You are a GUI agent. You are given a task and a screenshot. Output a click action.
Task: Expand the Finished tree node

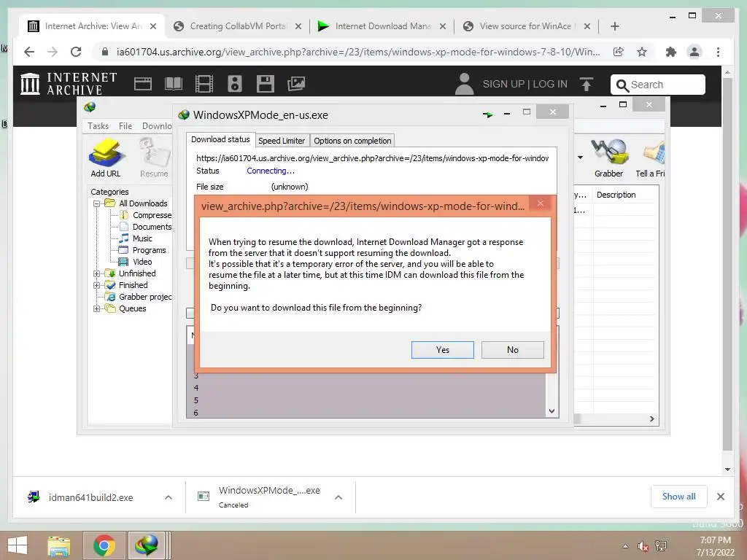(97, 286)
